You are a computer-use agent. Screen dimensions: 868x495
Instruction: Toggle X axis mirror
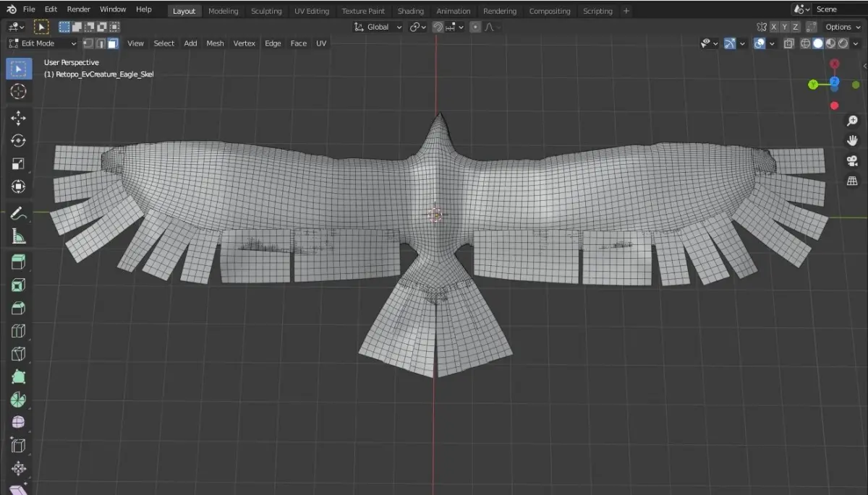(x=774, y=27)
